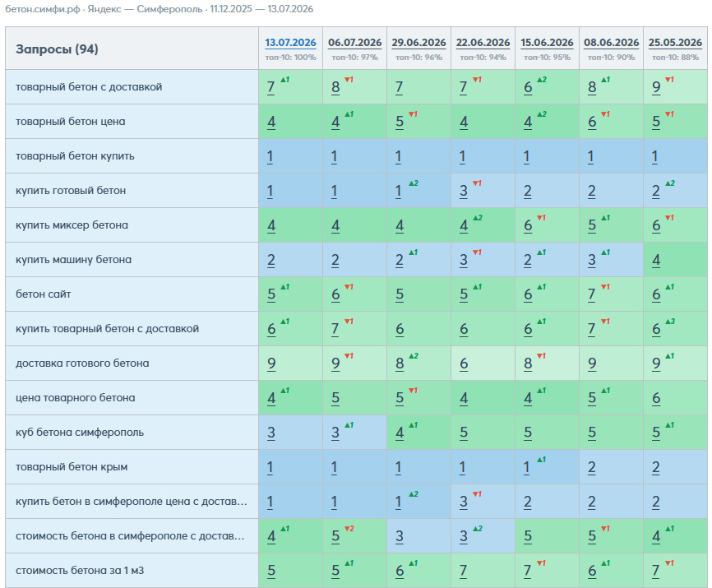The height and width of the screenshot is (588, 712).
Task: Open position 6 for 'доставка готового бетона' 22.06.2026
Action: click(x=464, y=363)
